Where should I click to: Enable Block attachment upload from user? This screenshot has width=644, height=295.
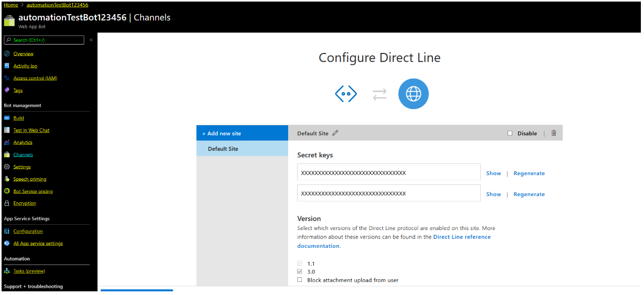coord(300,280)
